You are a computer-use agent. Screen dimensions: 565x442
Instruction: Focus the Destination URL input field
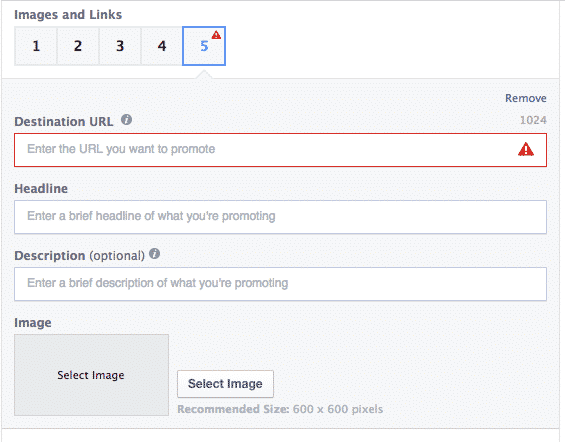280,150
